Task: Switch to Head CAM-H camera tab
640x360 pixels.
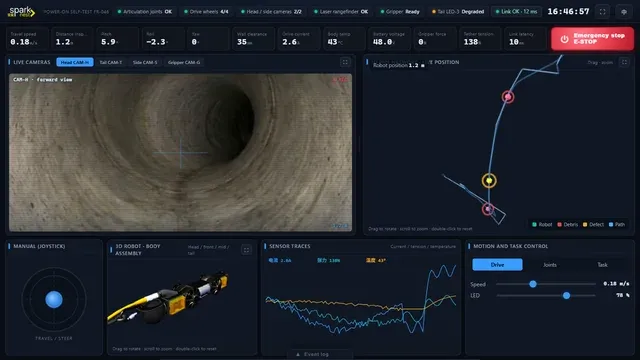Action: click(x=75, y=62)
